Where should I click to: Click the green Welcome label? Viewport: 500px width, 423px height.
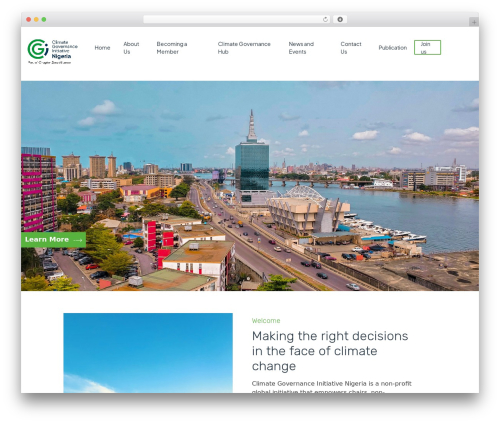(266, 321)
